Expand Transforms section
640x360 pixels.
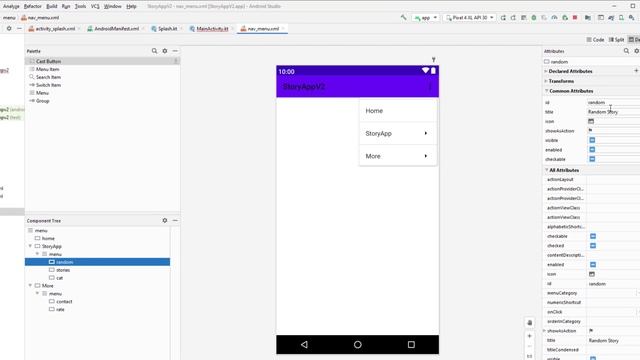tap(546, 81)
